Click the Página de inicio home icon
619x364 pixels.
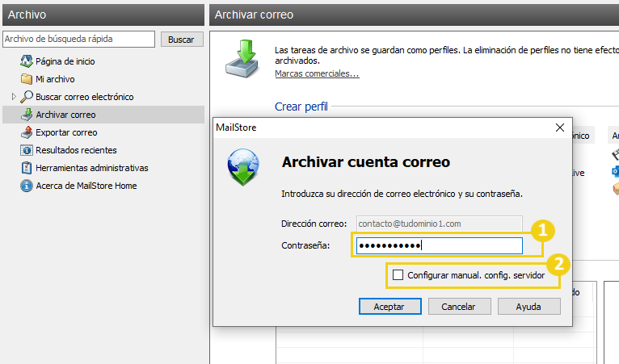(27, 61)
